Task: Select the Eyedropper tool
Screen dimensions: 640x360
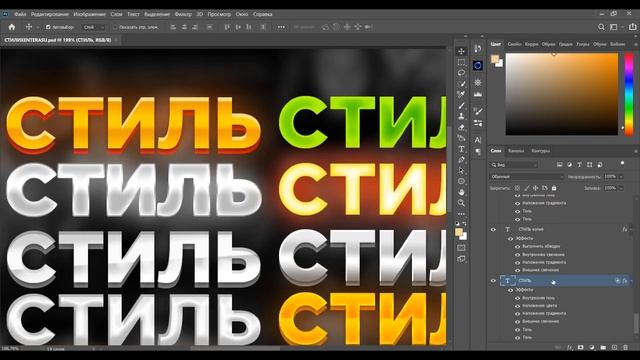Action: 461,94
